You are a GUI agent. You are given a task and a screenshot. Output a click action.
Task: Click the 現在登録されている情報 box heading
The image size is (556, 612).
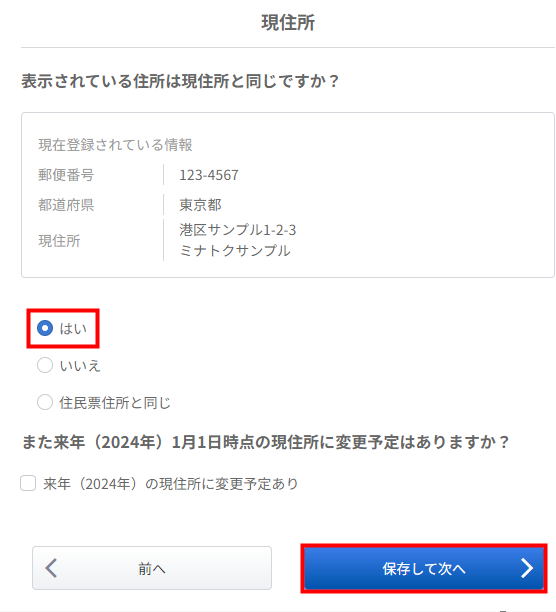[x=115, y=145]
